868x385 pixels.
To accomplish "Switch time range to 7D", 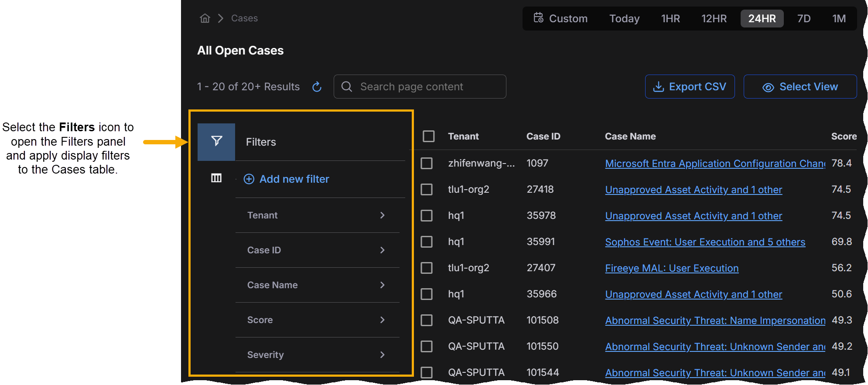I will (x=803, y=19).
